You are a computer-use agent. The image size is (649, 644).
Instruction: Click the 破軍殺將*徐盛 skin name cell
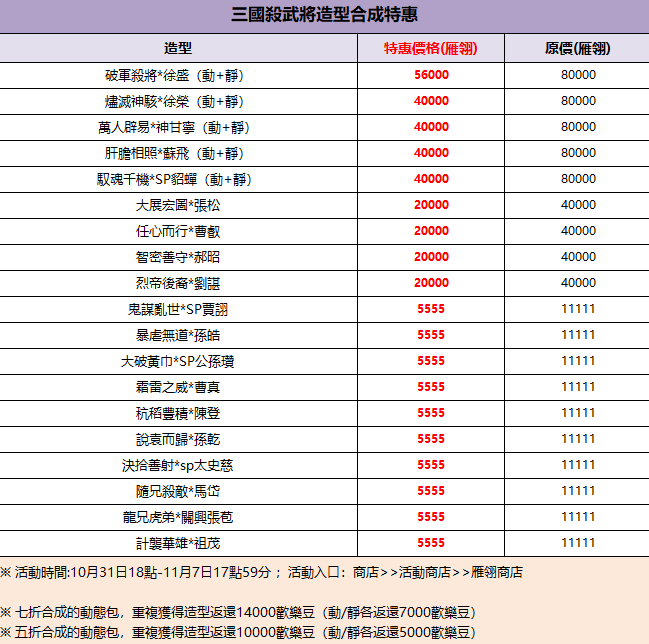(x=178, y=75)
